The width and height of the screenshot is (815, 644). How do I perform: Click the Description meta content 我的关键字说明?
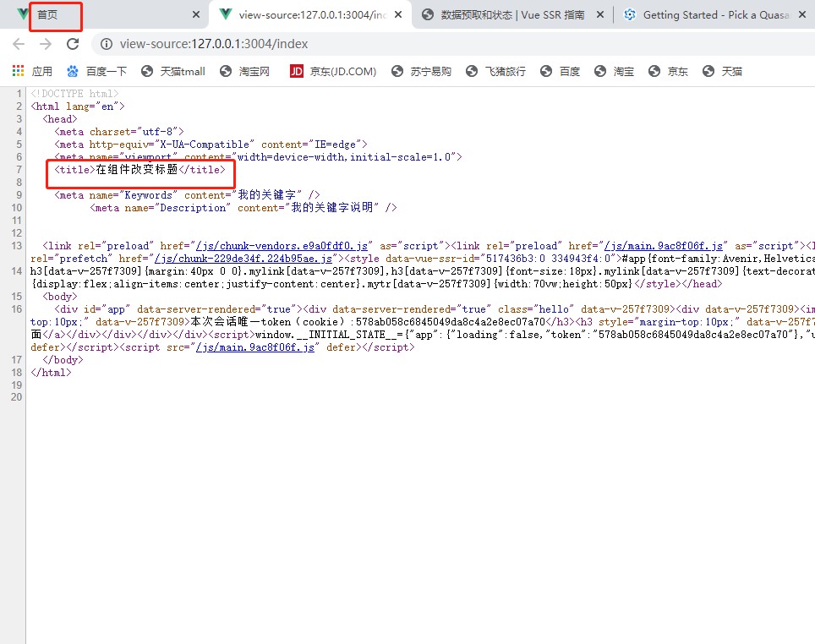pyautogui.click(x=332, y=207)
